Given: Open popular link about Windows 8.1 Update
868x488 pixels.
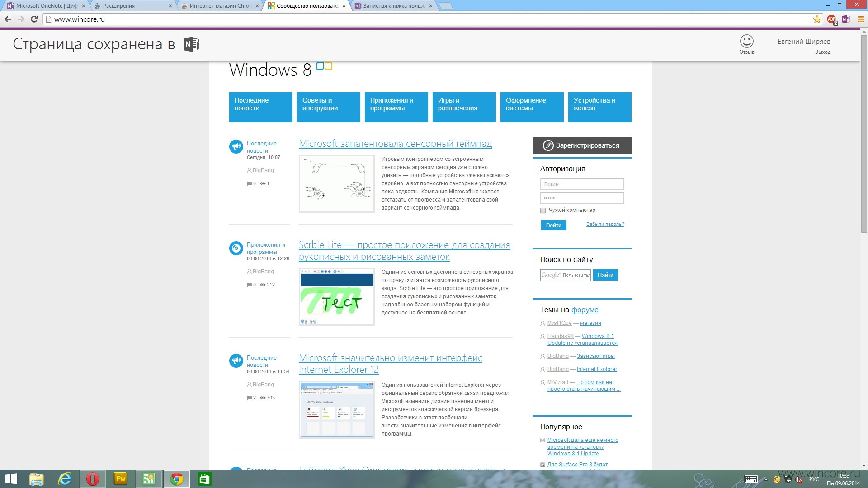Looking at the screenshot, I should coord(583,447).
